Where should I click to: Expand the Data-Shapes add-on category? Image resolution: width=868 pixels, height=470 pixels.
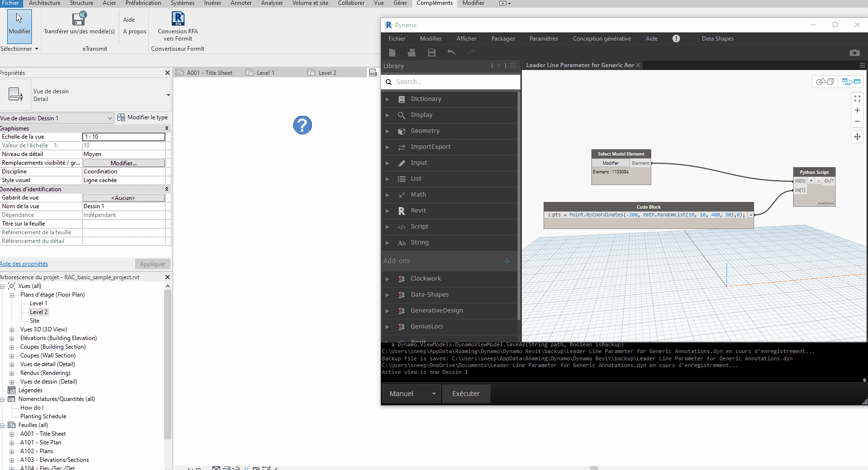387,295
